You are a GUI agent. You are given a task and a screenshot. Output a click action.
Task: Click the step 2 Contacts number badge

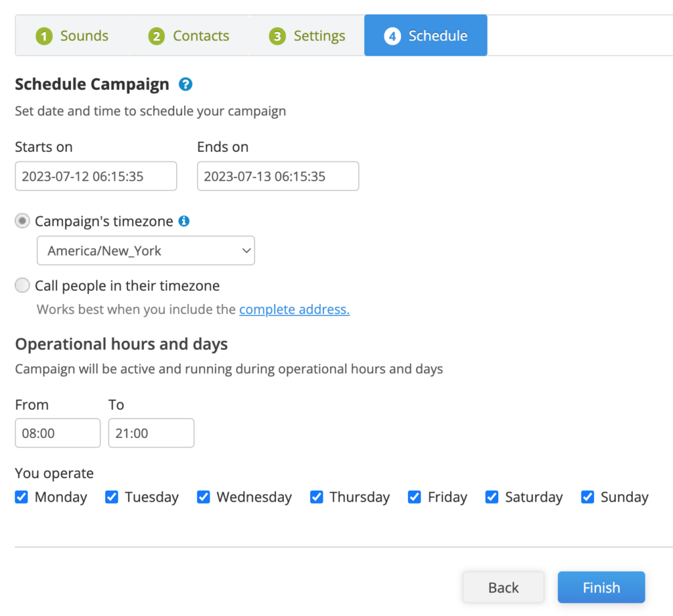156,36
